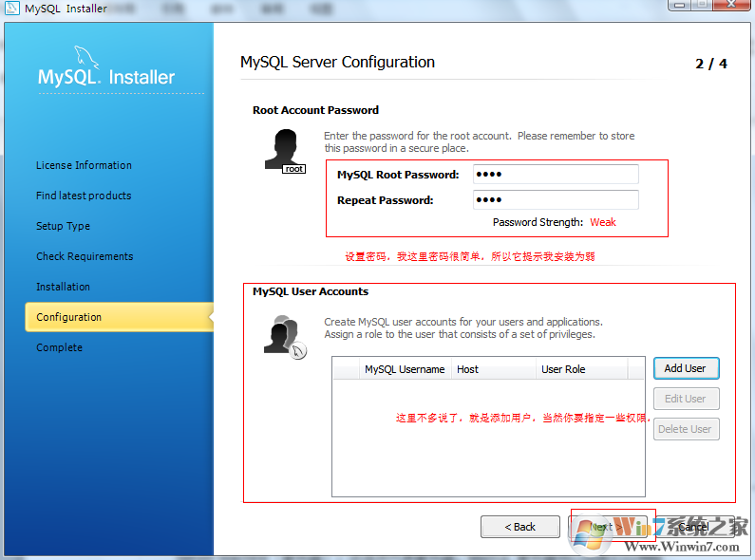
Task: Click Delete User button
Action: [x=686, y=429]
